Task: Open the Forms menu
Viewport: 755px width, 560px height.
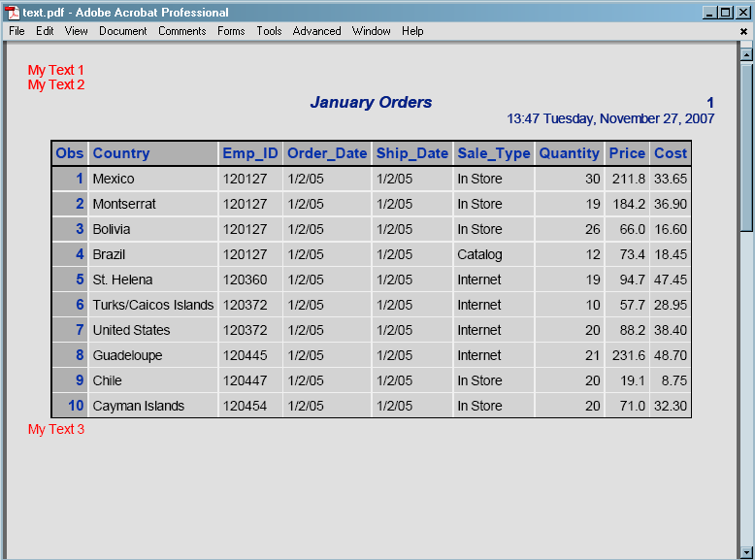Action: (231, 31)
